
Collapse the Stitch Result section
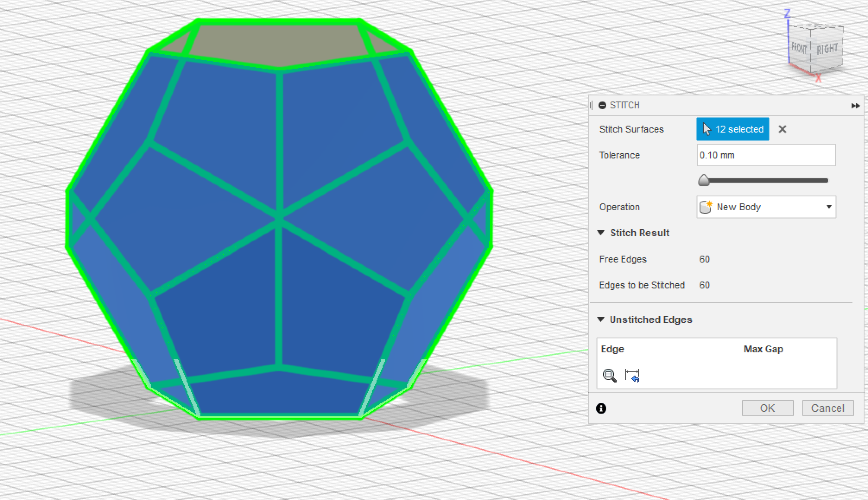point(601,233)
